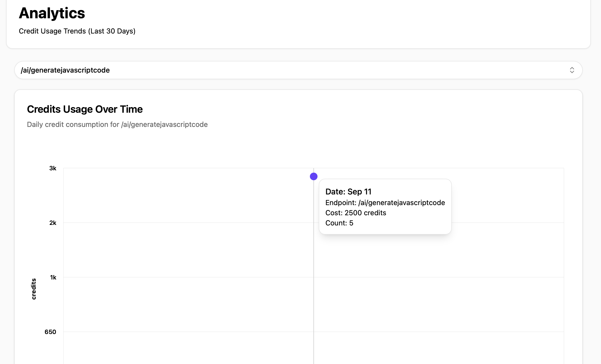Click the Credit Usage Trends subtitle text
Screen dimensions: 601x364
coord(77,31)
